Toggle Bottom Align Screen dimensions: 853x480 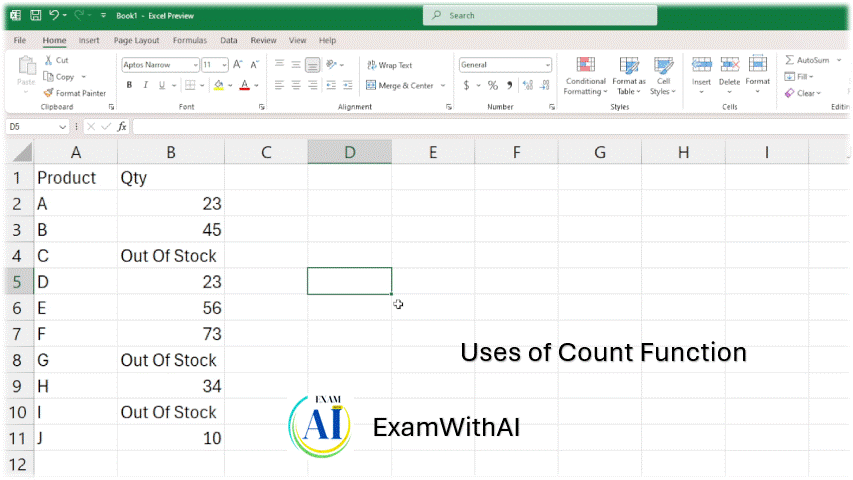pyautogui.click(x=312, y=65)
